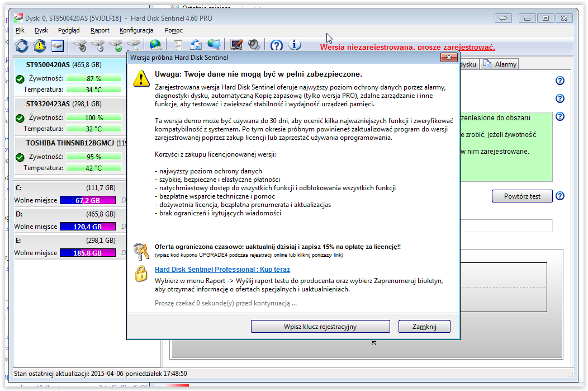
Task: Close the Wersja próbna dialog
Action: pyautogui.click(x=448, y=57)
